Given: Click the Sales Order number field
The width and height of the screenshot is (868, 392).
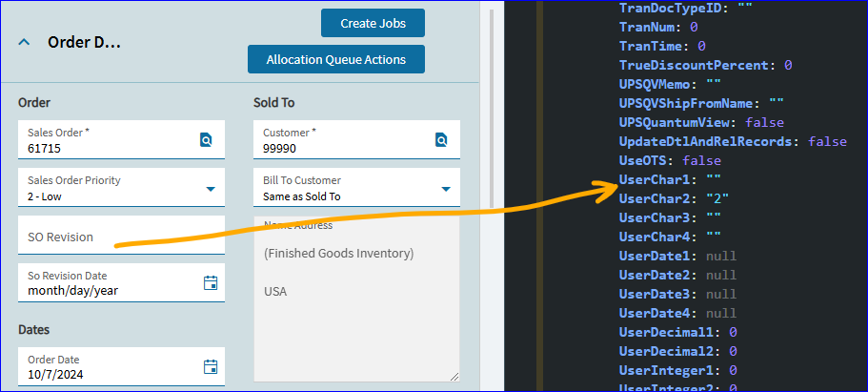Looking at the screenshot, I should tap(121, 139).
